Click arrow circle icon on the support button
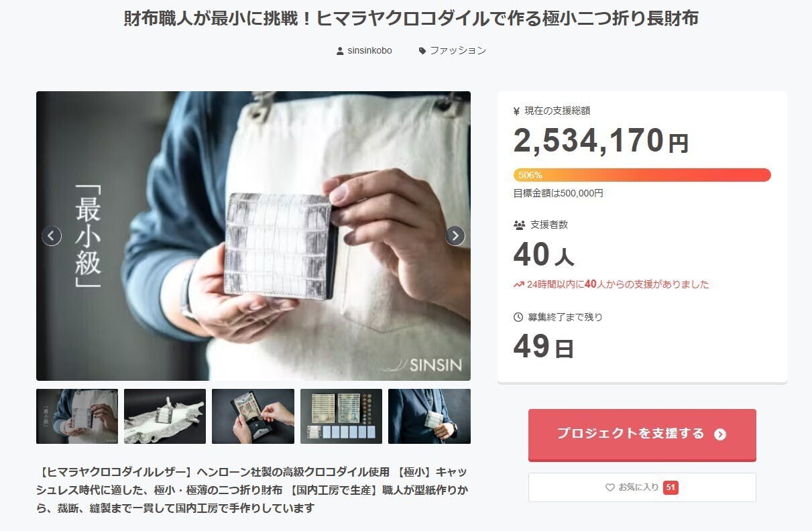The height and width of the screenshot is (531, 812). (x=720, y=434)
